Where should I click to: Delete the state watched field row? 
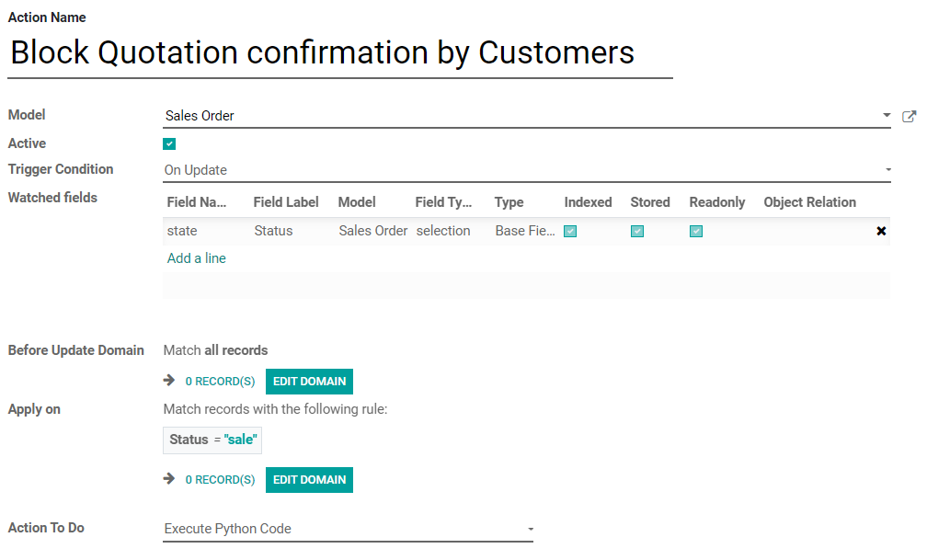881,231
